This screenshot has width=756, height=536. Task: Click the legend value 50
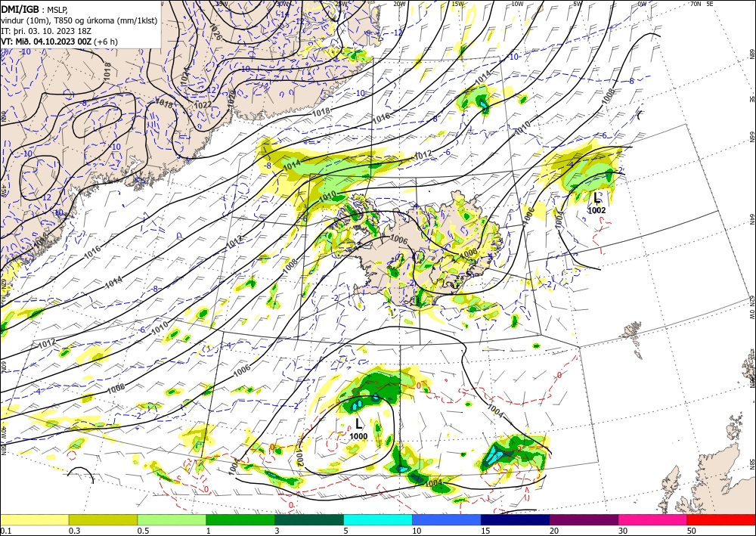(x=692, y=531)
